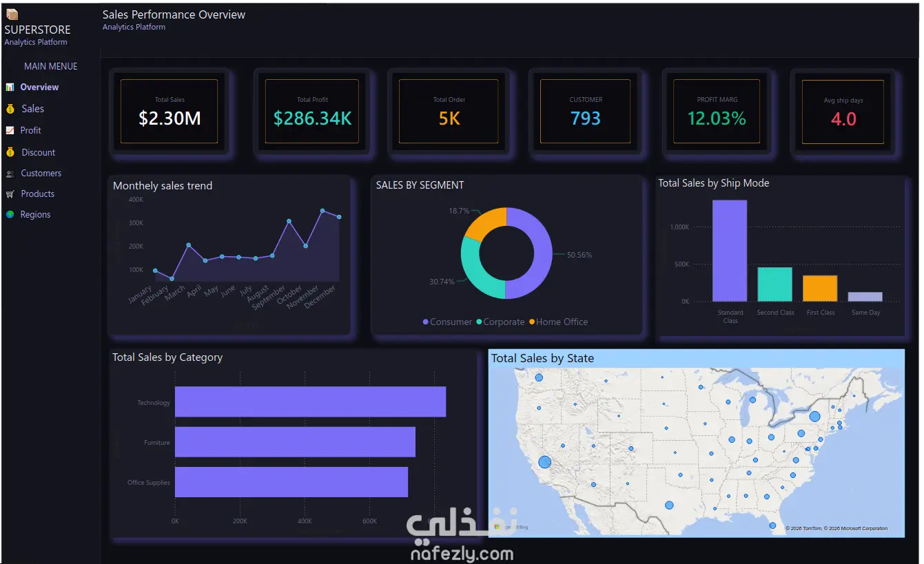The height and width of the screenshot is (564, 924).
Task: Select the Overview chart icon in sidebar
Action: (10, 87)
